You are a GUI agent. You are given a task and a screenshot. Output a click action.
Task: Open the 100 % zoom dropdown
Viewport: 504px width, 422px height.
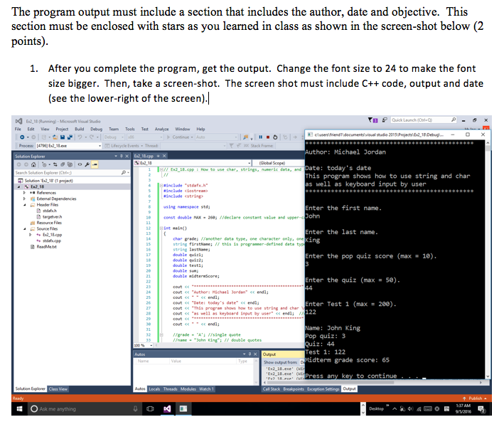144,345
